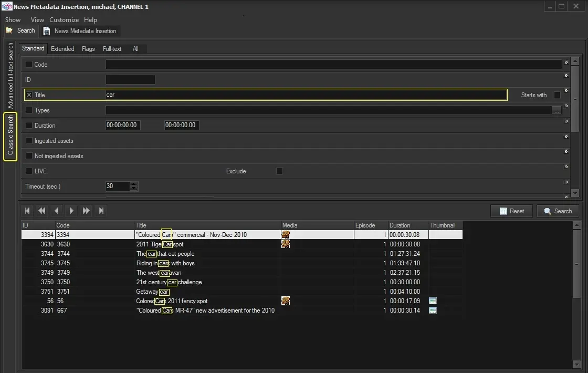Go to the first page of results
This screenshot has height=373, width=588.
click(x=27, y=211)
